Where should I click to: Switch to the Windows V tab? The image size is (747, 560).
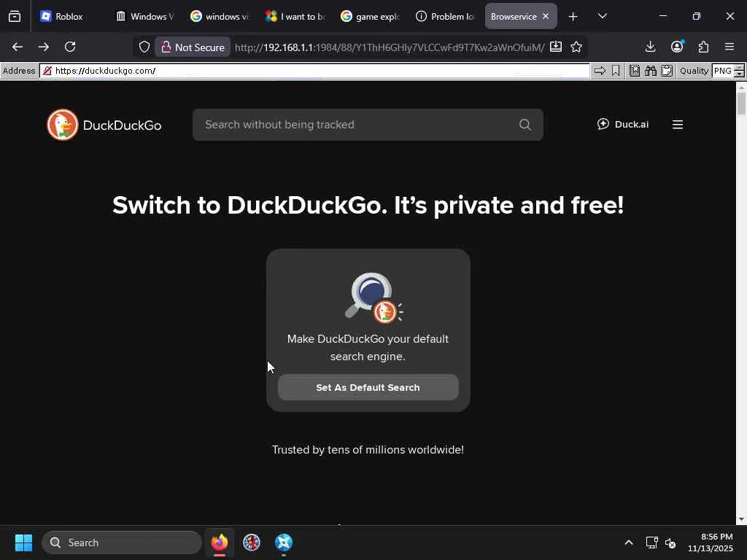coord(145,17)
